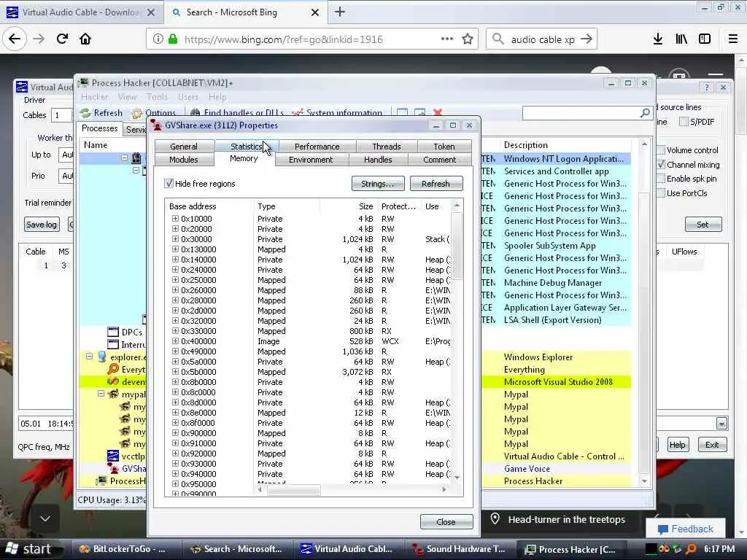The width and height of the screenshot is (747, 560).
Task: Select the devenv process icon row
Action: point(113,381)
